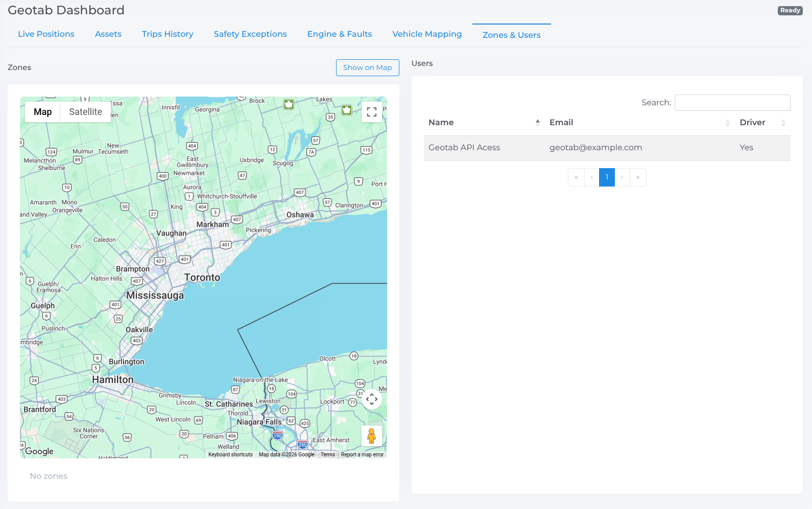This screenshot has width=812, height=509.
Task: Open map camera pan controls
Action: (x=372, y=399)
